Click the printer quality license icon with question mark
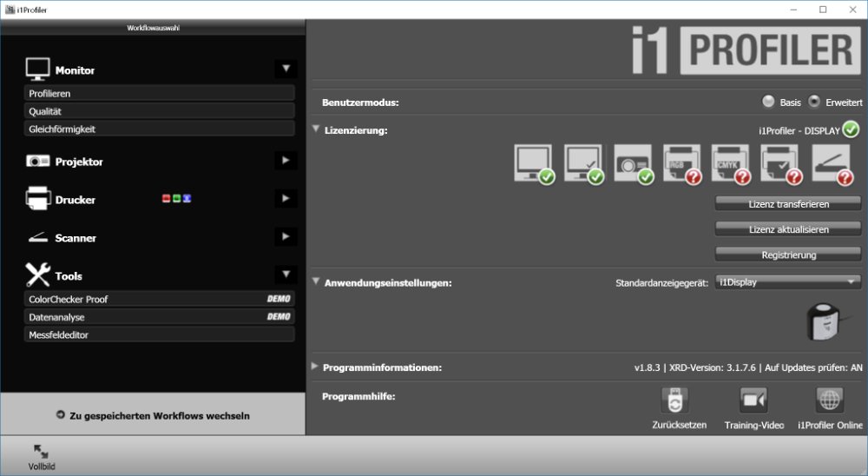 pyautogui.click(x=781, y=164)
